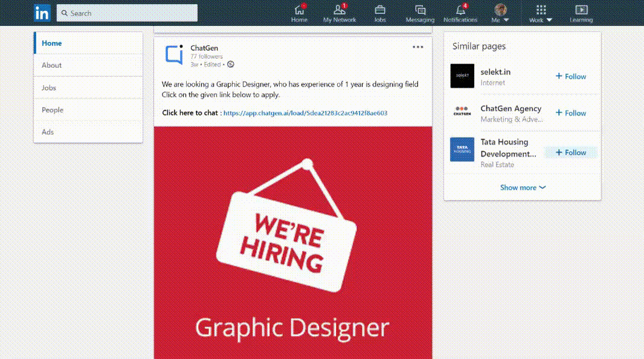Select Jobs in left sidebar
The image size is (644, 359).
88,88
